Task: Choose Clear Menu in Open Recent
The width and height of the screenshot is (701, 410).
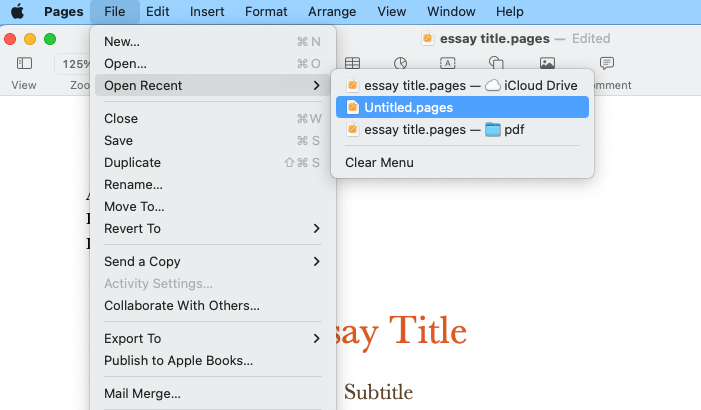Action: (x=379, y=162)
